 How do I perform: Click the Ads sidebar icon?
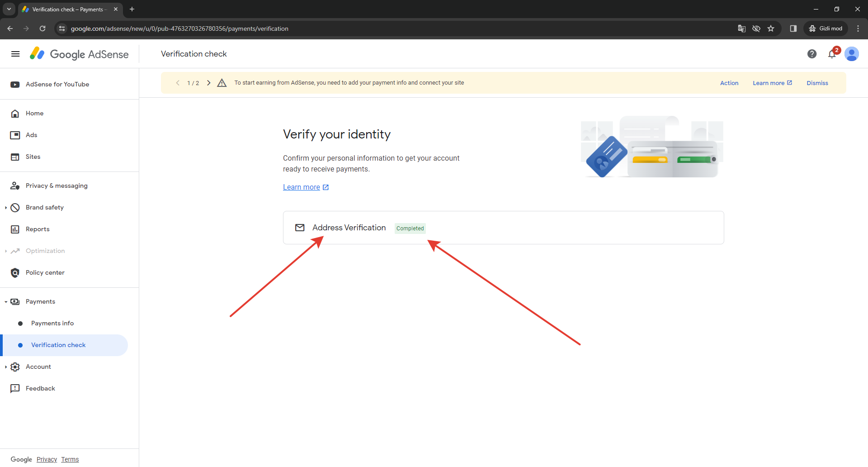tap(15, 135)
